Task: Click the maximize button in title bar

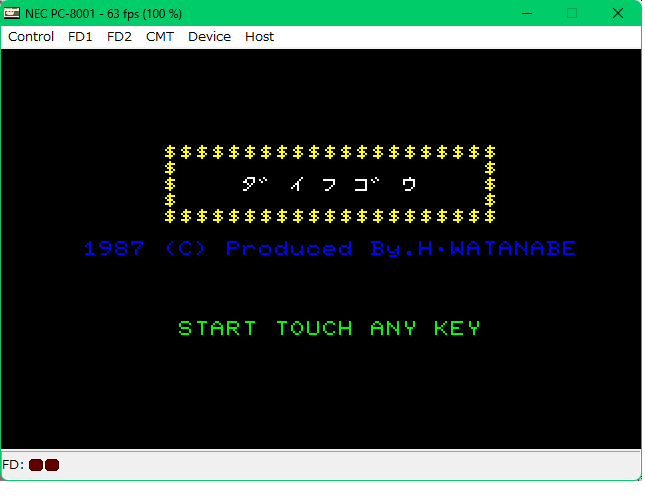Action: [x=572, y=13]
